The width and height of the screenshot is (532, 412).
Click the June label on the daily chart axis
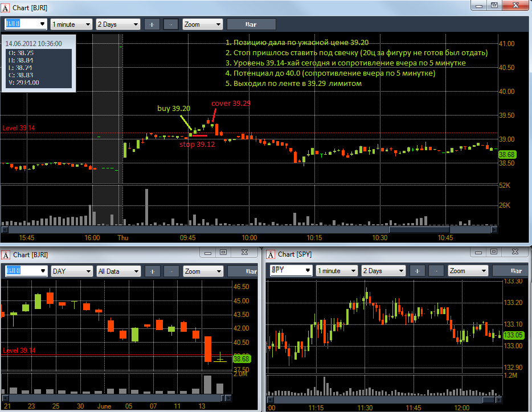104,406
